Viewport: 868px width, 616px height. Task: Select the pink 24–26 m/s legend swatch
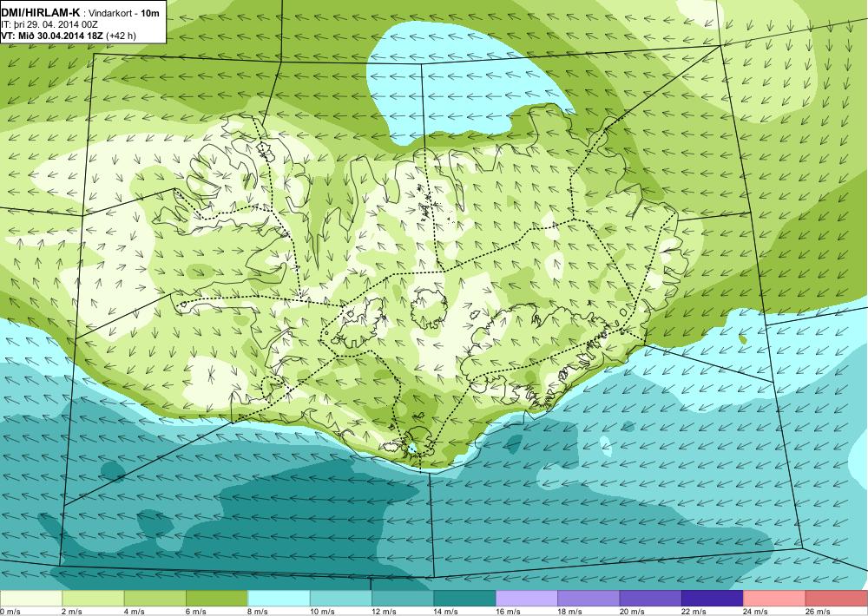point(775,599)
